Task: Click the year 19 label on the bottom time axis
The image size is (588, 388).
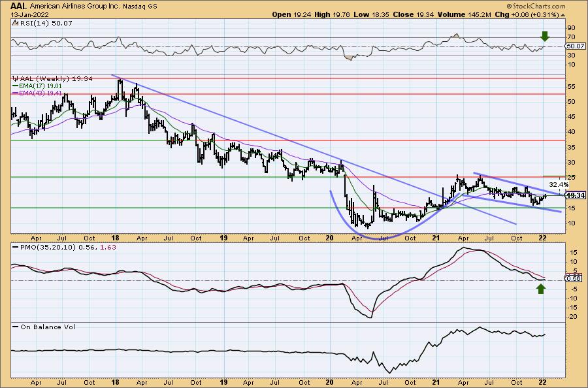Action: (x=223, y=382)
